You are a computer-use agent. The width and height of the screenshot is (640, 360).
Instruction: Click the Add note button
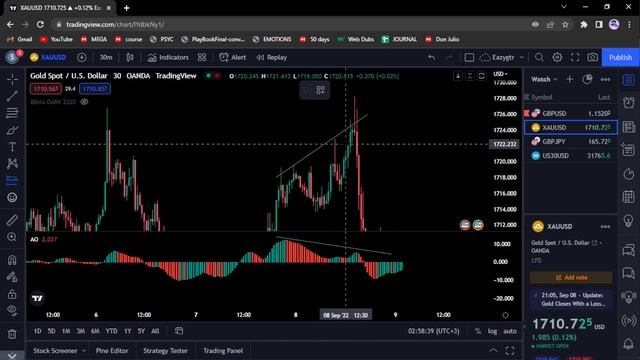pos(571,278)
